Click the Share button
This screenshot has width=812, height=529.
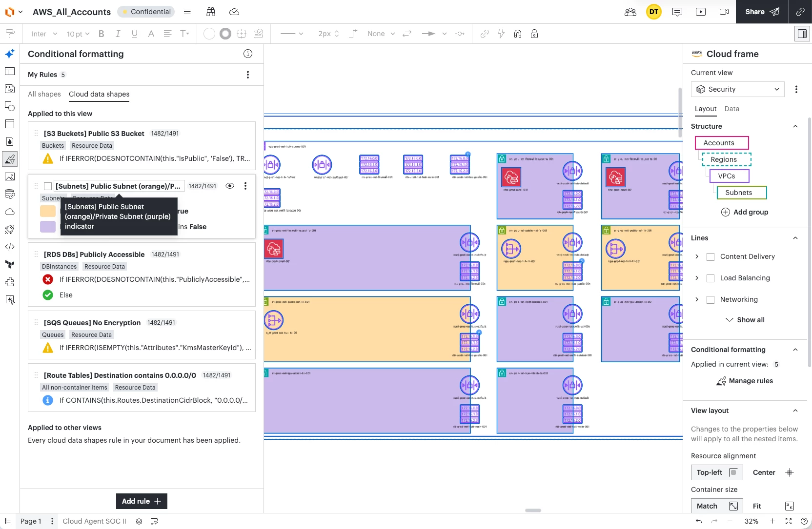(x=762, y=12)
